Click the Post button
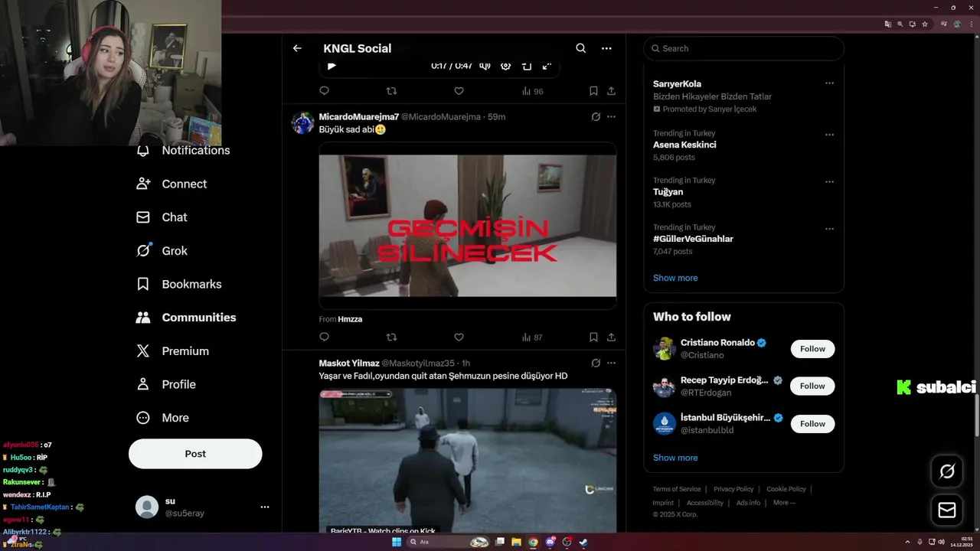 tap(195, 454)
